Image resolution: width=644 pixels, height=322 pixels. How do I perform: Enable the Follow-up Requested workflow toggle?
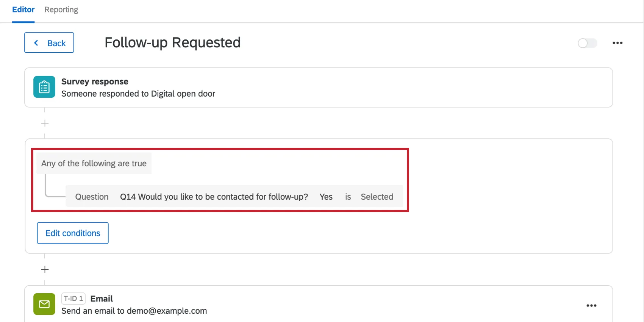[587, 43]
